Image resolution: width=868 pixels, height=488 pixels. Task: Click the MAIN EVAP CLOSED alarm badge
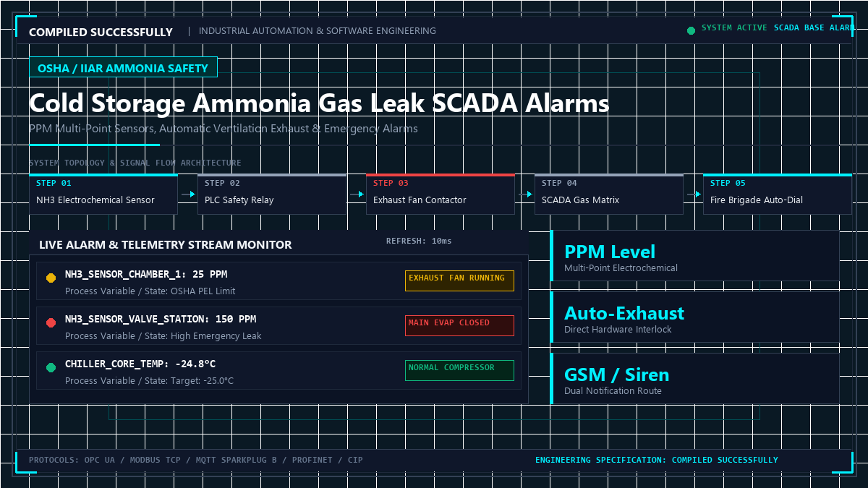pos(459,325)
